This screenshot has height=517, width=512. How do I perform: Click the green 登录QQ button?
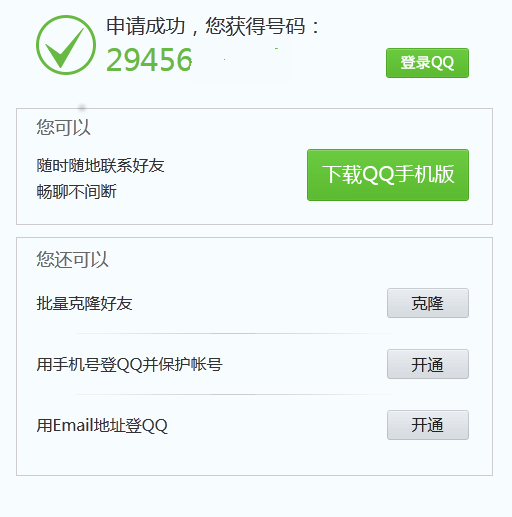click(x=427, y=63)
